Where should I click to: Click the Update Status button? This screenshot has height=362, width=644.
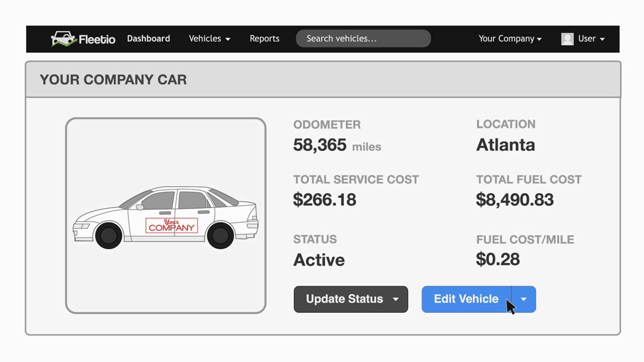click(x=351, y=299)
